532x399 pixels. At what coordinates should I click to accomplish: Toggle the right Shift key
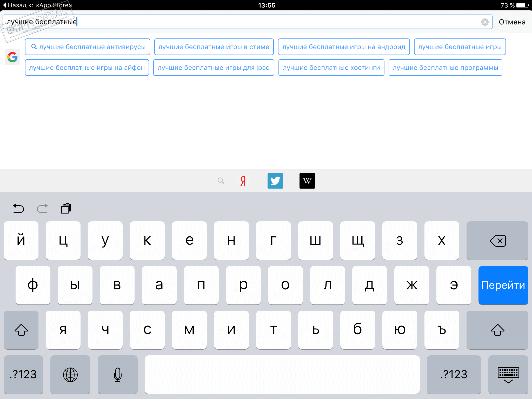497,330
